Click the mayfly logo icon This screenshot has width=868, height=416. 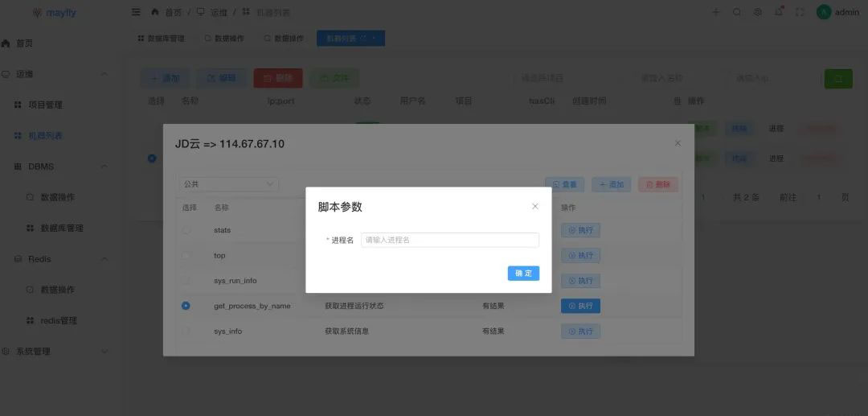click(x=38, y=13)
